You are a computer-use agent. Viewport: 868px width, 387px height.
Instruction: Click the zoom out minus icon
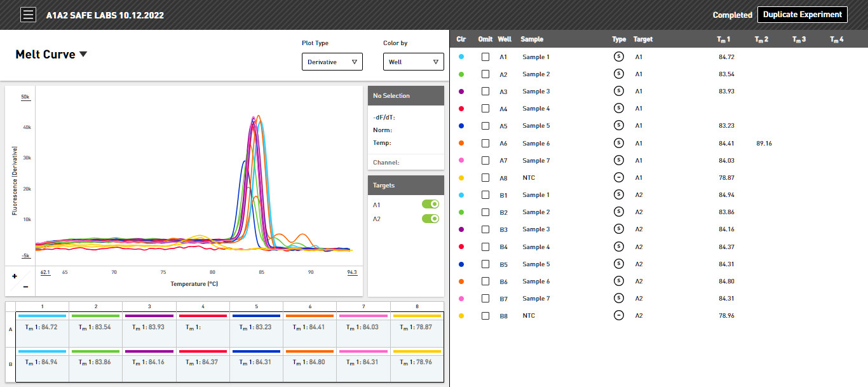coord(25,287)
